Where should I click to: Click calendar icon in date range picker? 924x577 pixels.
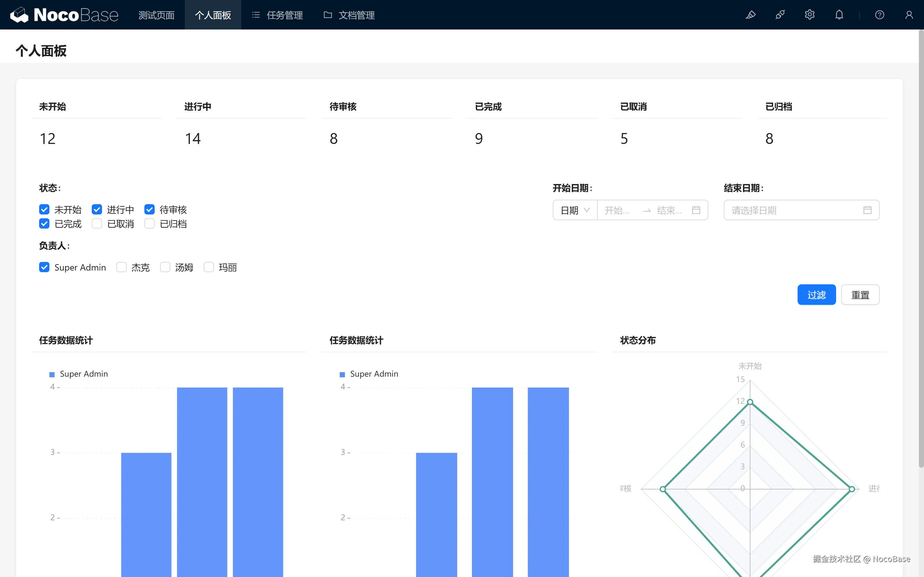[x=696, y=210]
